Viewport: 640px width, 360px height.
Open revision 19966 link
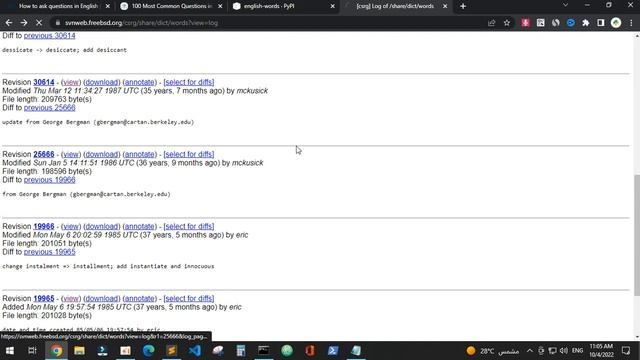tap(44, 226)
